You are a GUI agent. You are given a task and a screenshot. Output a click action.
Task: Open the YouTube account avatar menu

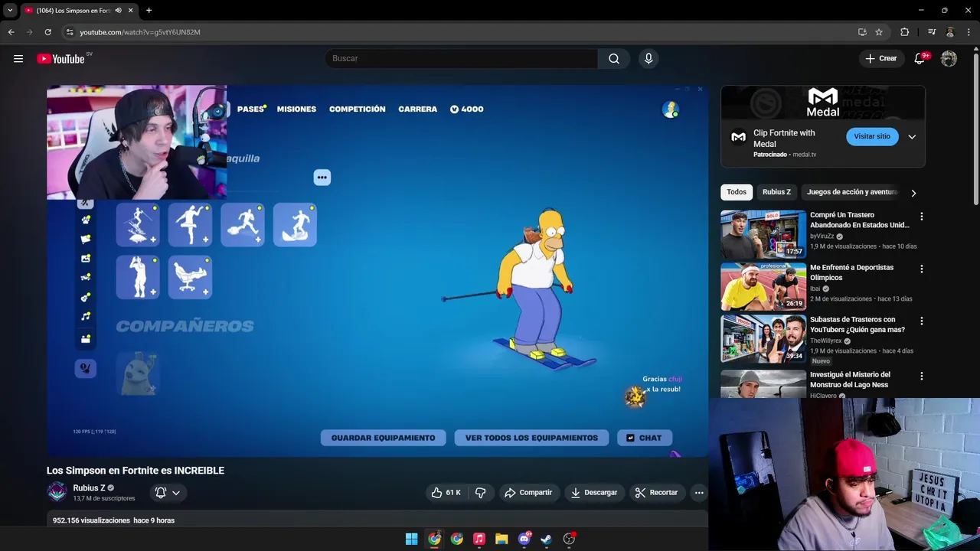pos(949,59)
